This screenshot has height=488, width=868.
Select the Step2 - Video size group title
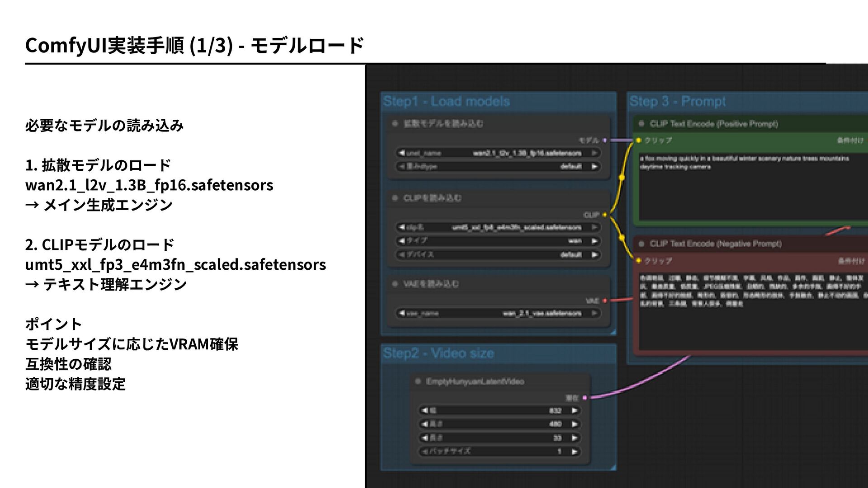[x=439, y=353]
